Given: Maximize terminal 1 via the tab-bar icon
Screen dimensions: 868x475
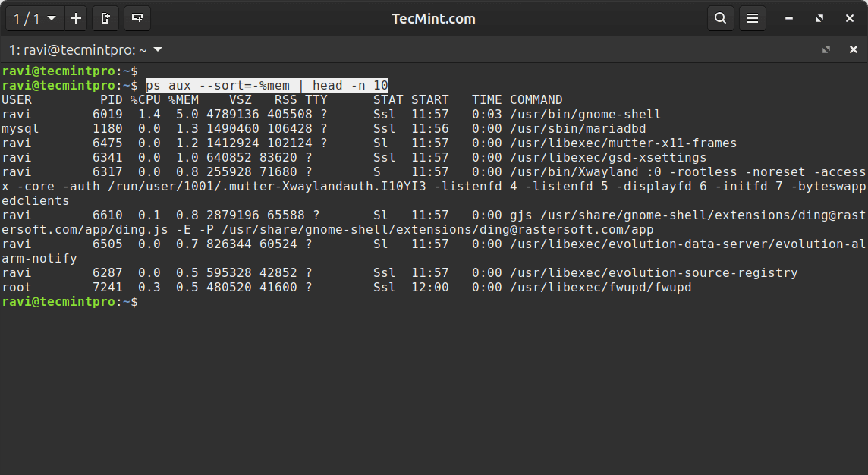Looking at the screenshot, I should [x=825, y=49].
